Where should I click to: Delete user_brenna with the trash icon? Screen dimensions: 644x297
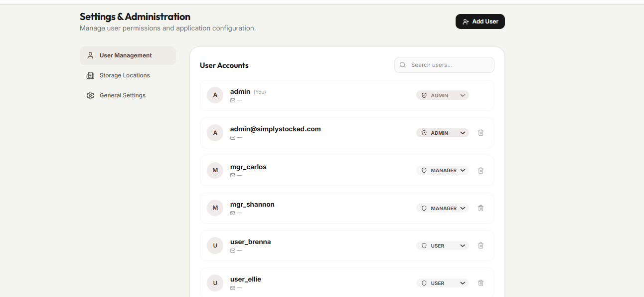point(481,246)
